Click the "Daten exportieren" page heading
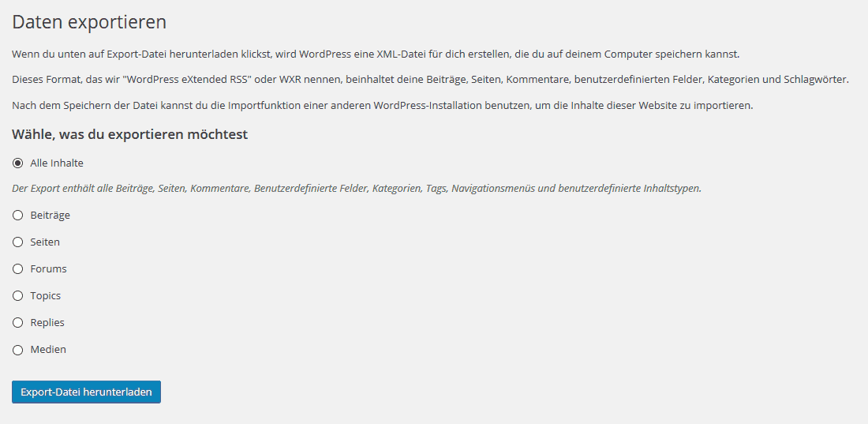The height and width of the screenshot is (424, 868). (89, 22)
